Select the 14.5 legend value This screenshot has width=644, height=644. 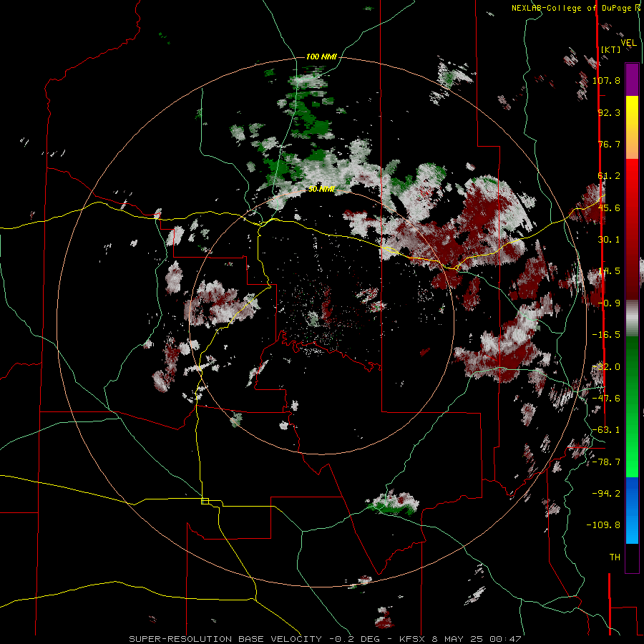coord(609,271)
